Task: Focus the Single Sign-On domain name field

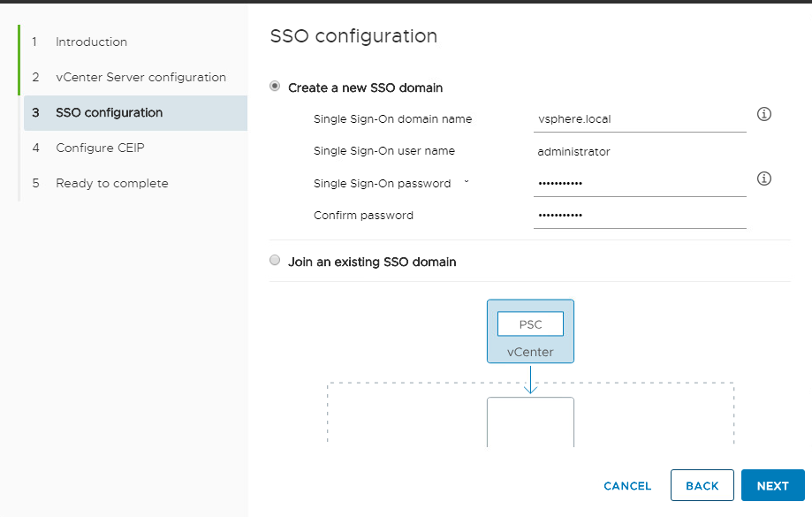Action: [640, 119]
